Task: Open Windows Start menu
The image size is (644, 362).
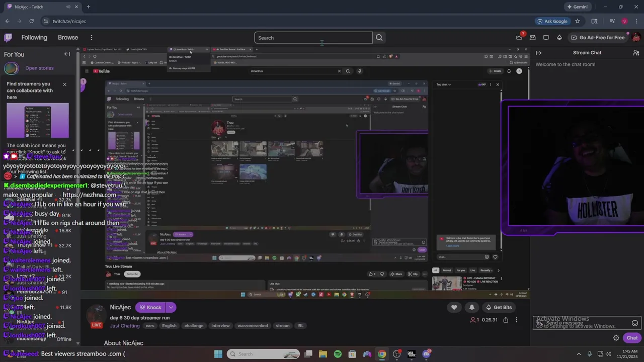Action: [218, 354]
